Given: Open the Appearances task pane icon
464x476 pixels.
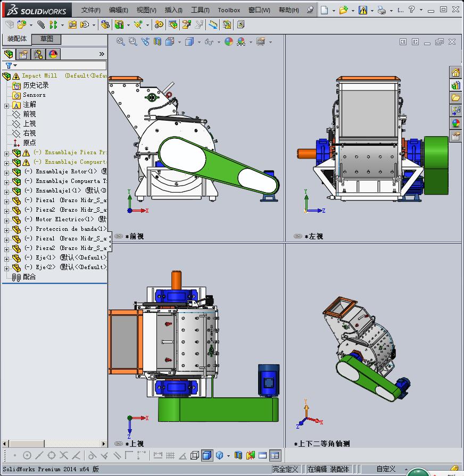Looking at the screenshot, I should coord(455,123).
